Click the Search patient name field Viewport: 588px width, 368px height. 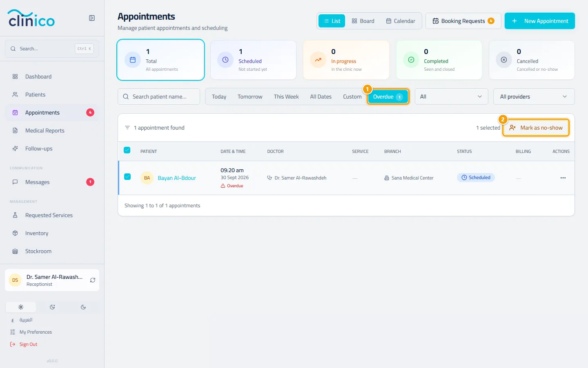click(x=159, y=96)
